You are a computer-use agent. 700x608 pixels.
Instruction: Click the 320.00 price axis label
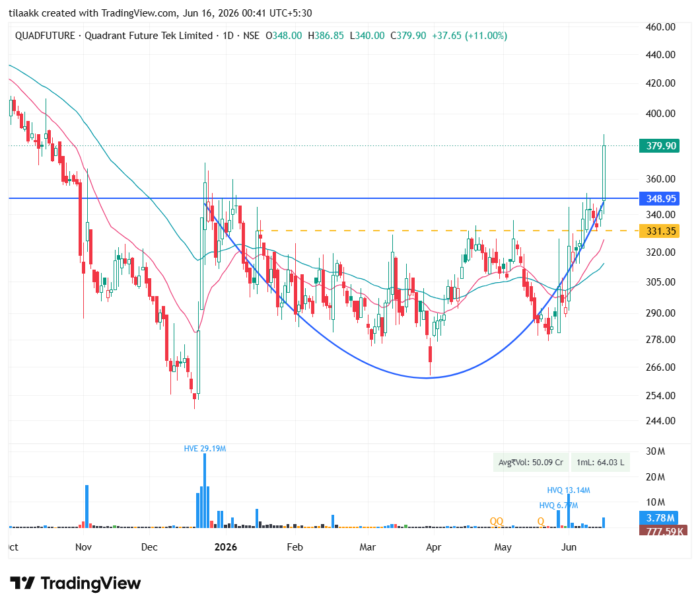[x=660, y=252]
